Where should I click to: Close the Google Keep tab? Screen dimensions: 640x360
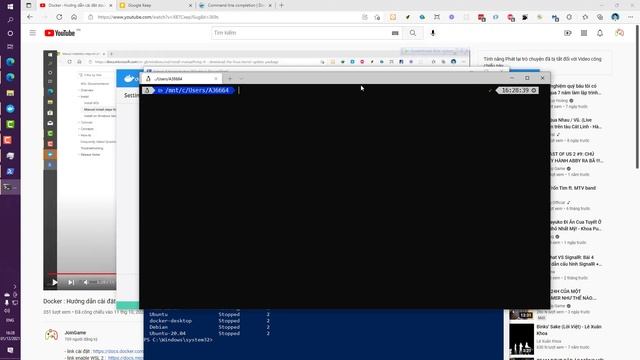[190, 6]
